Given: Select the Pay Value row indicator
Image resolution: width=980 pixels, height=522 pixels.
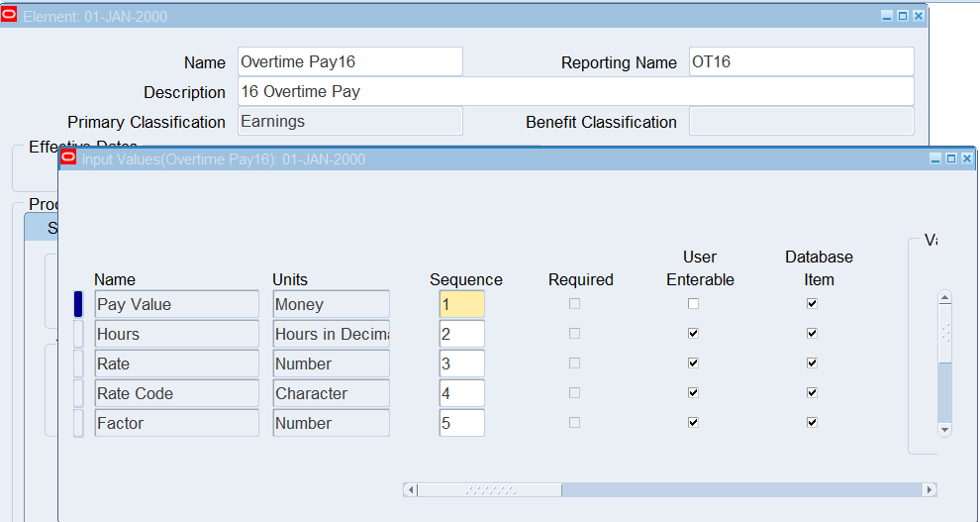Looking at the screenshot, I should point(78,305).
